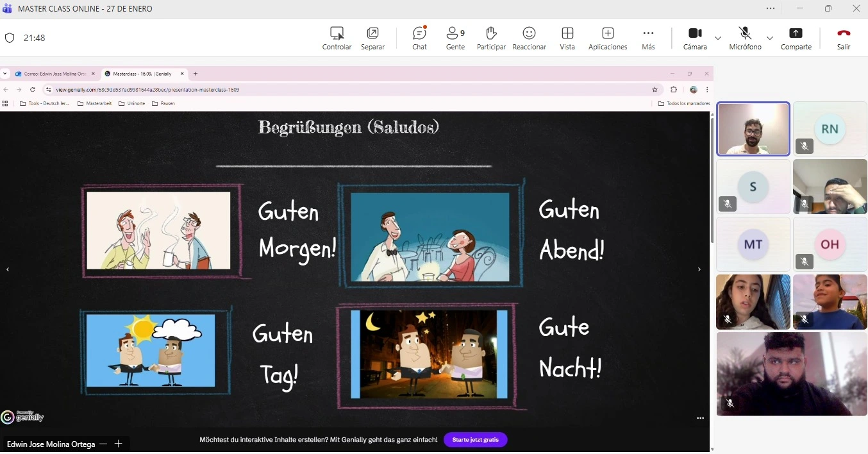This screenshot has height=454, width=868.
Task: Switch to the Correo Edwin Jose browser tab
Action: 54,74
